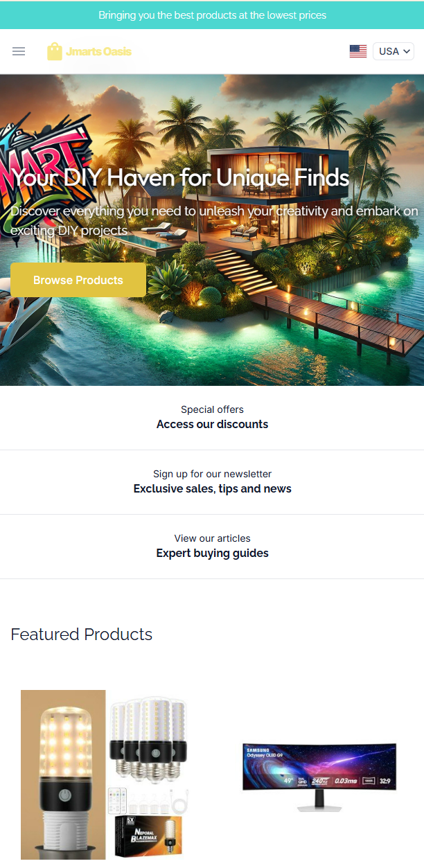The image size is (424, 868).
Task: Click the View our articles label
Action: [212, 538]
